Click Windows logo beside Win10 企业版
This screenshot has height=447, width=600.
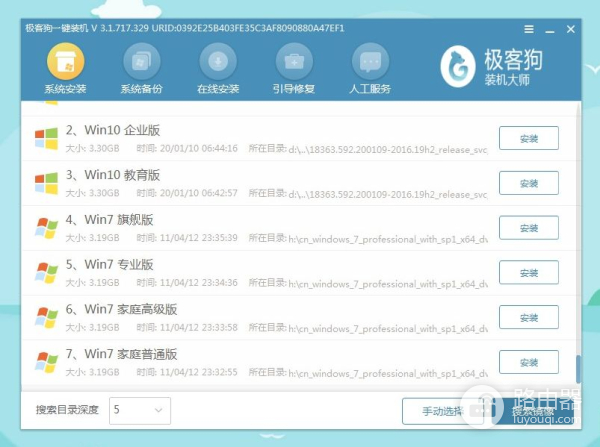coord(46,138)
